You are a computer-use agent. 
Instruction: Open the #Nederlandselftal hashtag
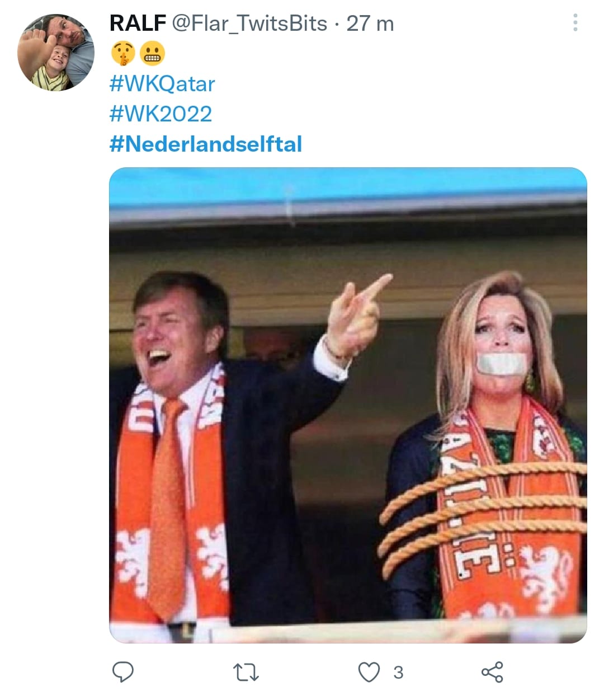coord(206,144)
